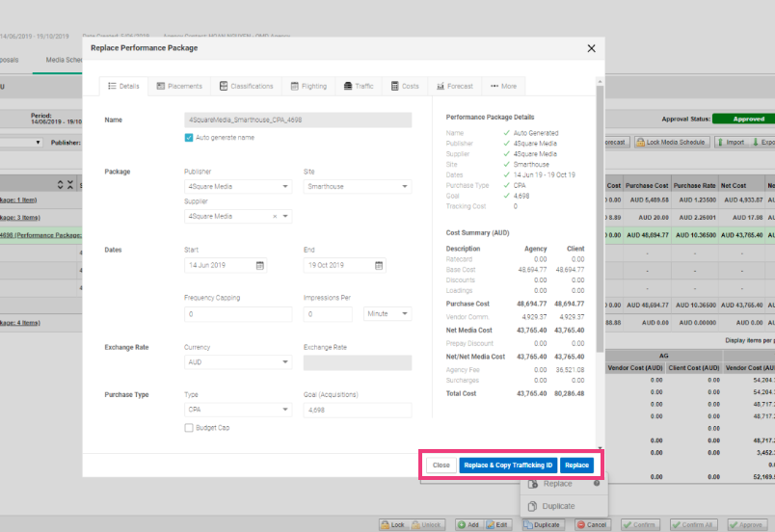Click the dialog vertical scrollbar
Image resolution: width=775 pixels, height=532 pixels.
600,219
